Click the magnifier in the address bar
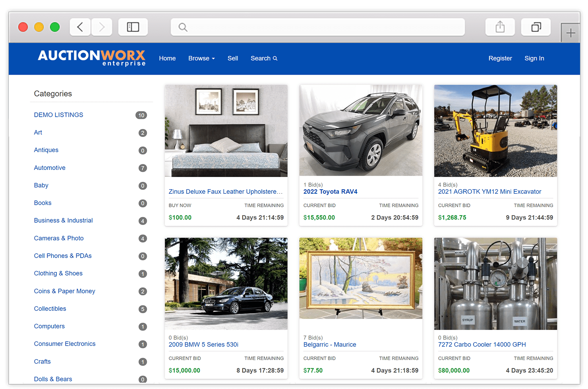The height and width of the screenshot is (389, 588). click(x=183, y=27)
